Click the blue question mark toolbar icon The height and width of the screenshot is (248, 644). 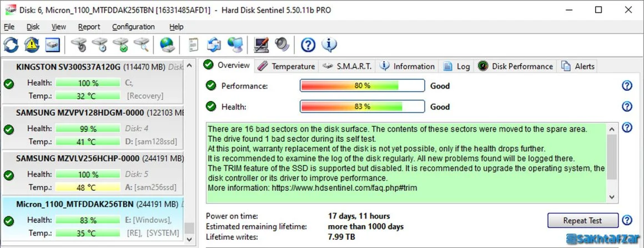click(308, 44)
